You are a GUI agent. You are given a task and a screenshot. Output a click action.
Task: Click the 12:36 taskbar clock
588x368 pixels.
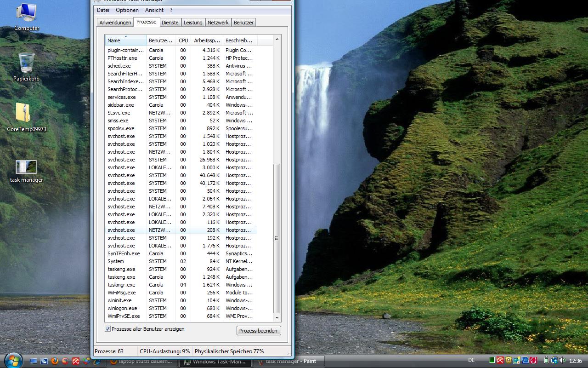(576, 361)
